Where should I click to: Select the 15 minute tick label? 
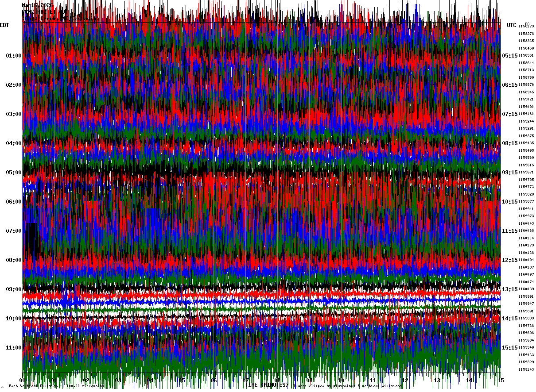pyautogui.click(x=501, y=380)
